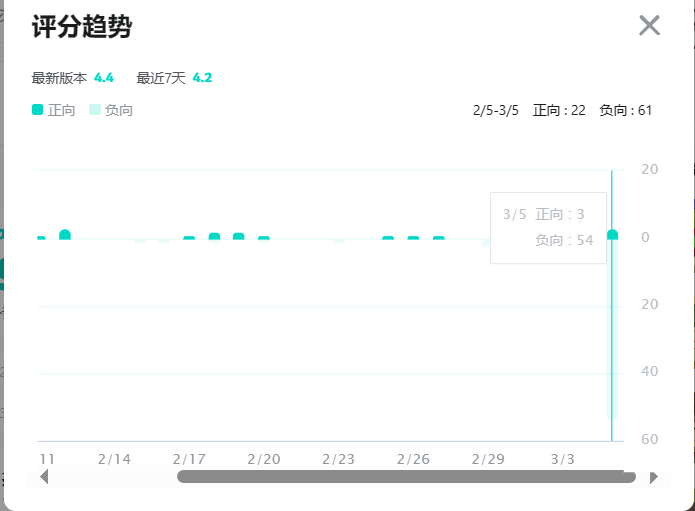695x511 pixels.
Task: Click the 2/12 positive bar
Action: [65, 235]
